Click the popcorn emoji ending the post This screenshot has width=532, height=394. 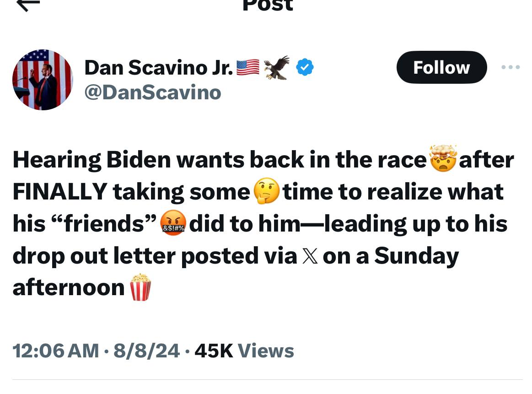click(x=140, y=287)
